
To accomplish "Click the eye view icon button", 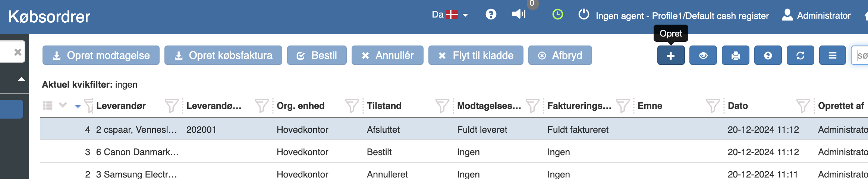I will click(x=703, y=56).
